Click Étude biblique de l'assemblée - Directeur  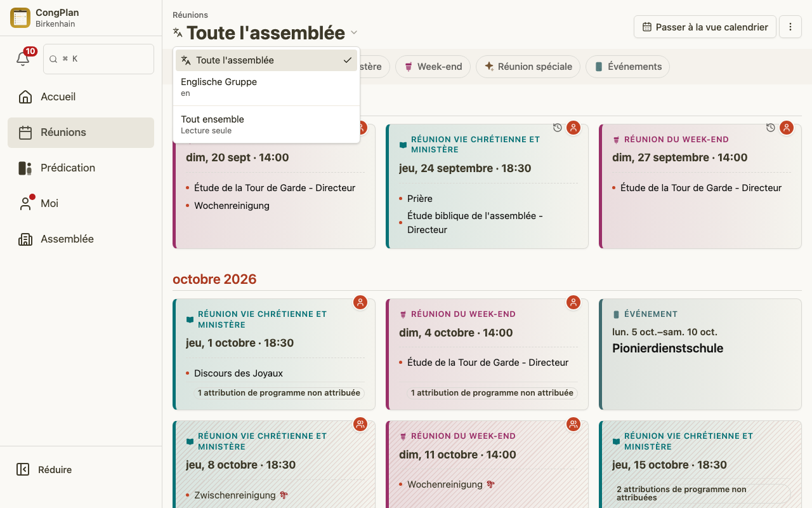(x=475, y=223)
